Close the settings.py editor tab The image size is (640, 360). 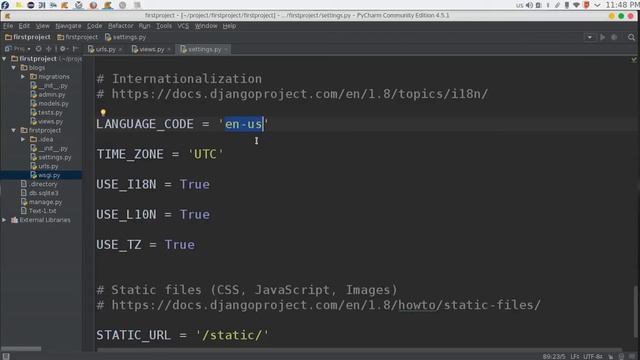[x=226, y=49]
